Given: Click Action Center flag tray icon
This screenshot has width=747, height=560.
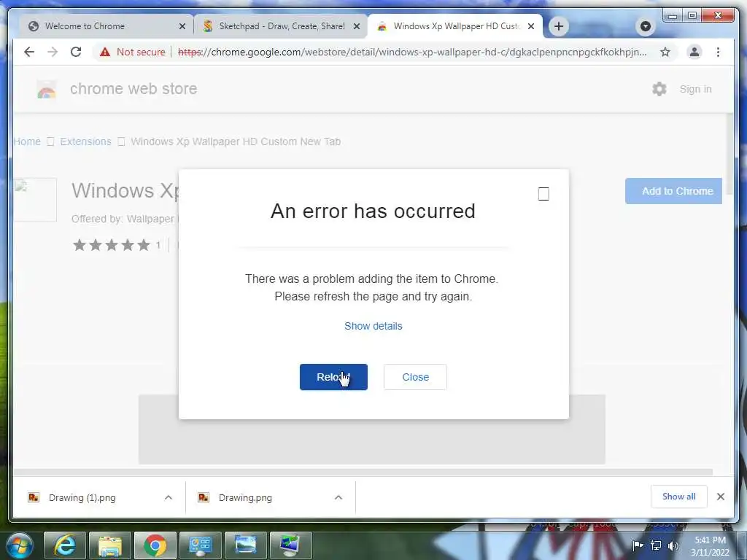Looking at the screenshot, I should pos(638,545).
